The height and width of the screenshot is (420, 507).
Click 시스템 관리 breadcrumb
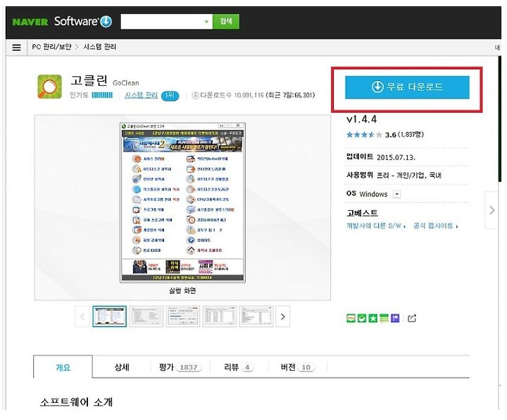pos(99,47)
